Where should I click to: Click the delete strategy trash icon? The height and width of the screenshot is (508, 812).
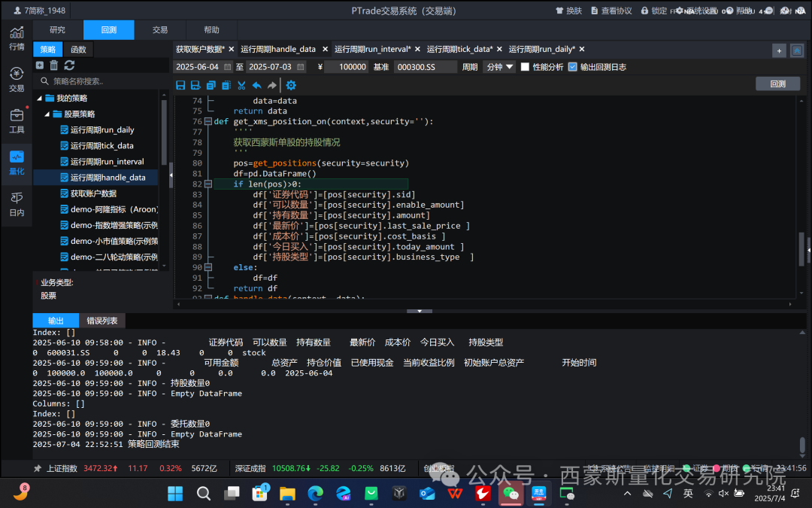click(x=54, y=65)
